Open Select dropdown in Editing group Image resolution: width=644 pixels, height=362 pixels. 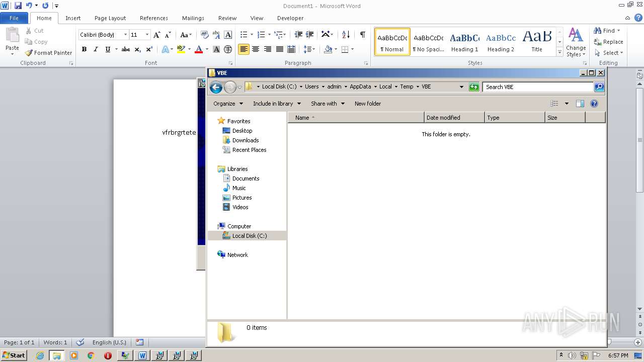point(608,53)
